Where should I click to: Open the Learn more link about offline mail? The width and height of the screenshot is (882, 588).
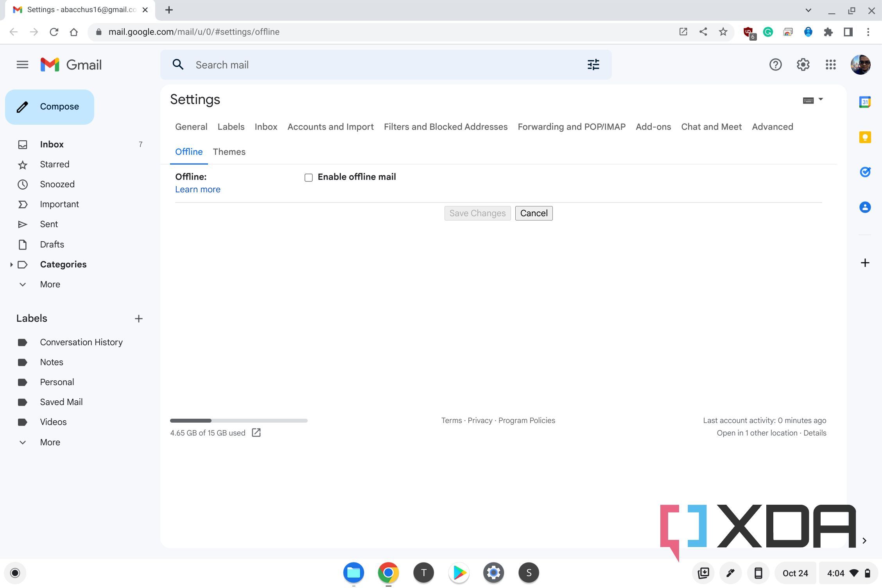click(x=197, y=189)
